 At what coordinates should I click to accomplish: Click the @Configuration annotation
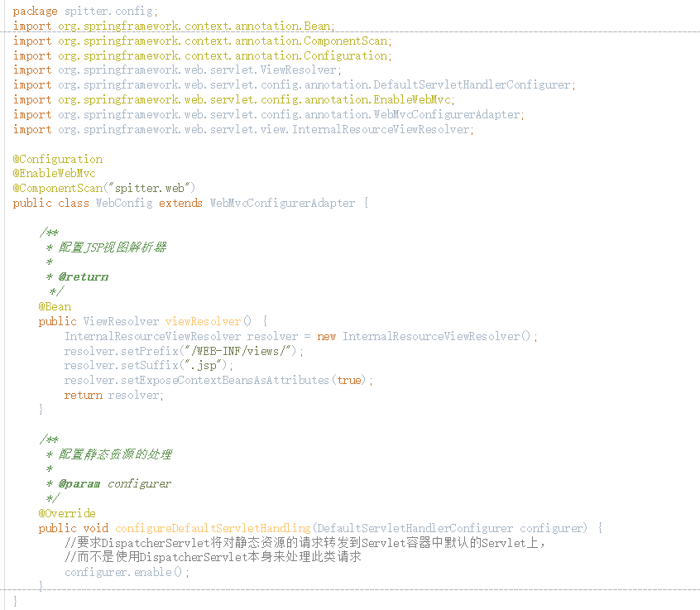tap(58, 159)
